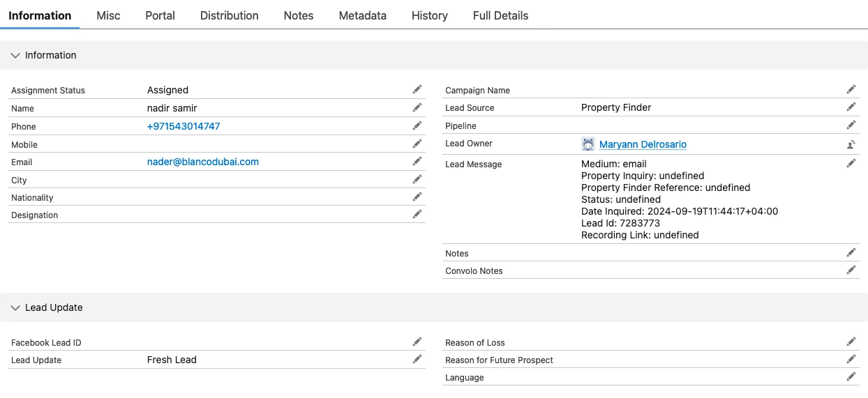This screenshot has width=868, height=398.
Task: Click the 'Fresh Lead' value
Action: tap(172, 360)
